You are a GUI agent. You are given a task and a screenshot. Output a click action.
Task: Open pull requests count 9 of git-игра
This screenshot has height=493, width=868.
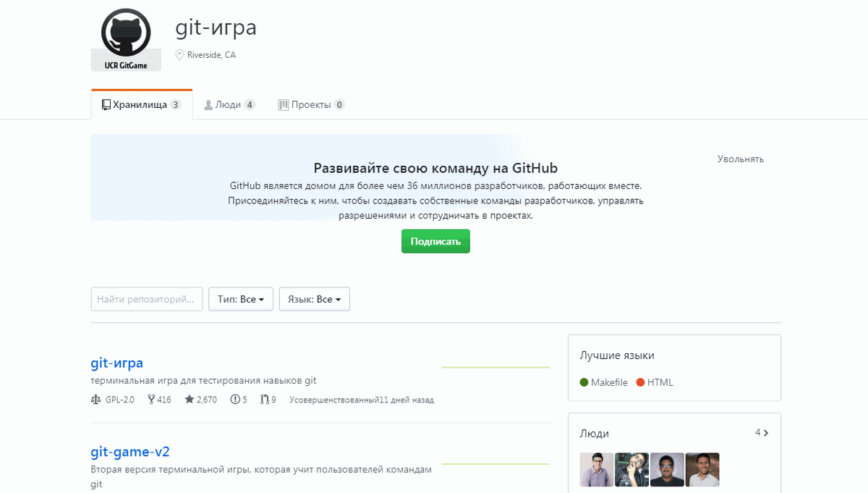pyautogui.click(x=268, y=400)
